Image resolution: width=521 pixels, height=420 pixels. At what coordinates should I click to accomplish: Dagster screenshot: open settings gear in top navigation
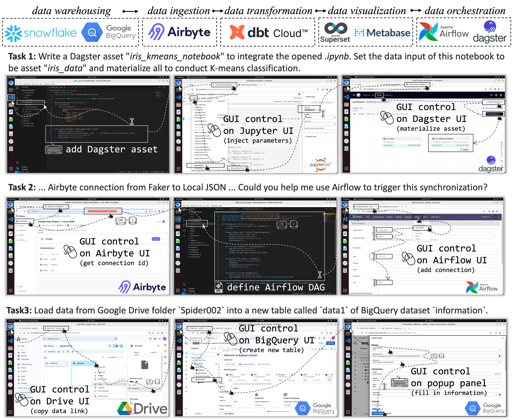(501, 95)
